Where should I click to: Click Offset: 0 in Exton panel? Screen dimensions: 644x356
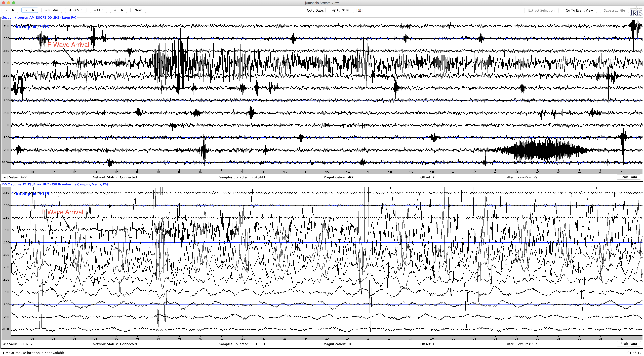click(x=428, y=177)
